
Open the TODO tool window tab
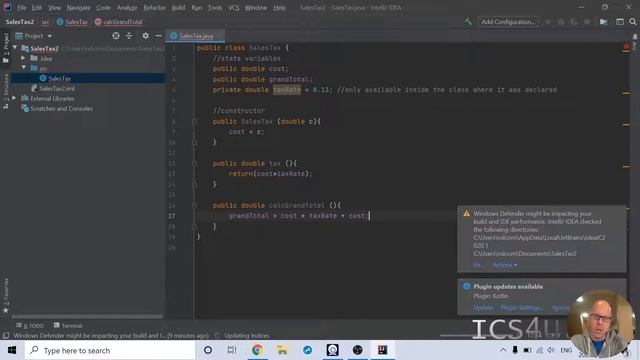click(30, 326)
